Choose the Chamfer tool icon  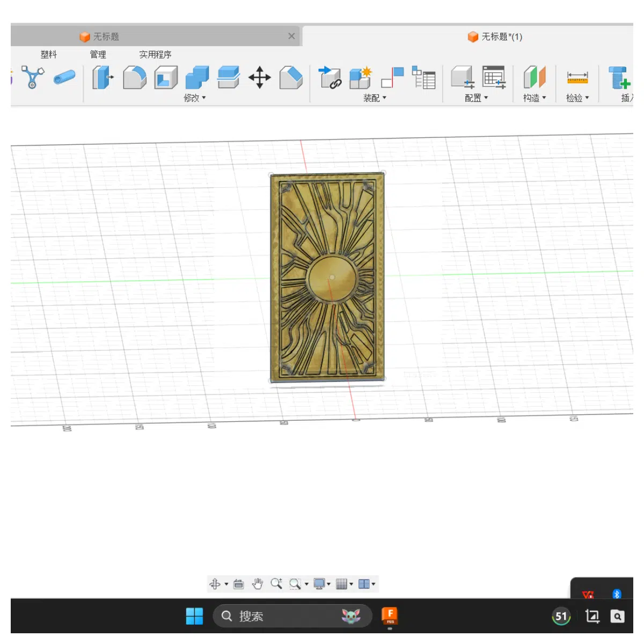click(291, 77)
